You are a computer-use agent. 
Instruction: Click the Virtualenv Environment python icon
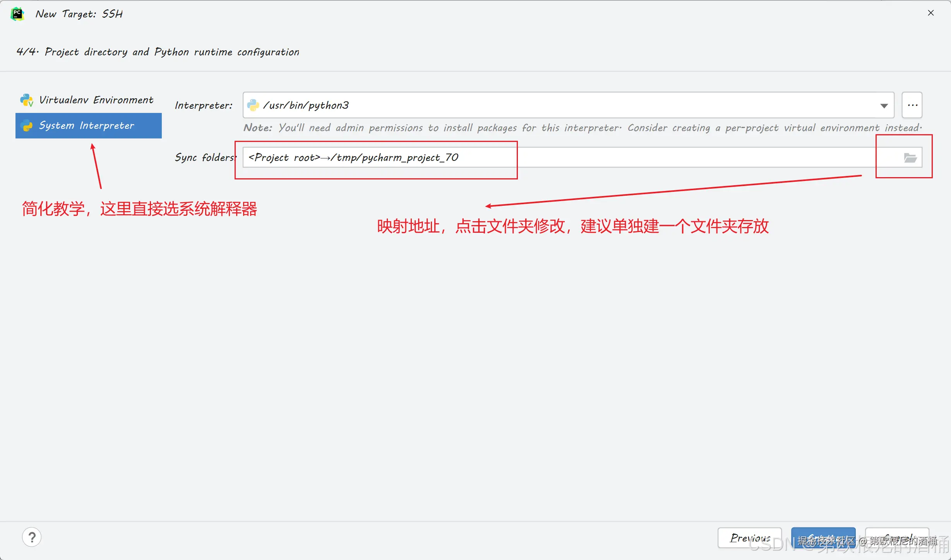click(27, 100)
